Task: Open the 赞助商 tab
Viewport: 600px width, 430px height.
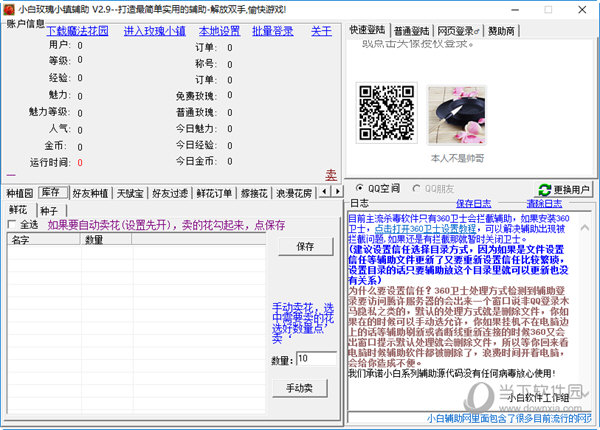Action: pos(501,31)
